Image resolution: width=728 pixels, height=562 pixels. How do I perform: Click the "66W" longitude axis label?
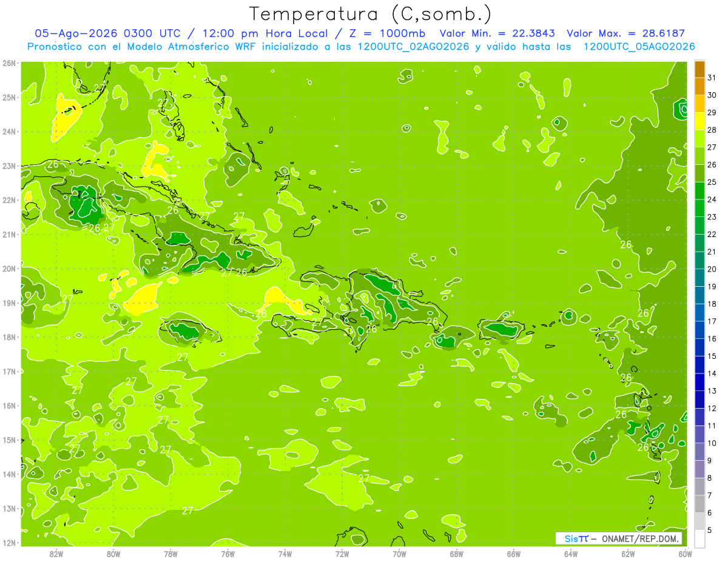513,554
